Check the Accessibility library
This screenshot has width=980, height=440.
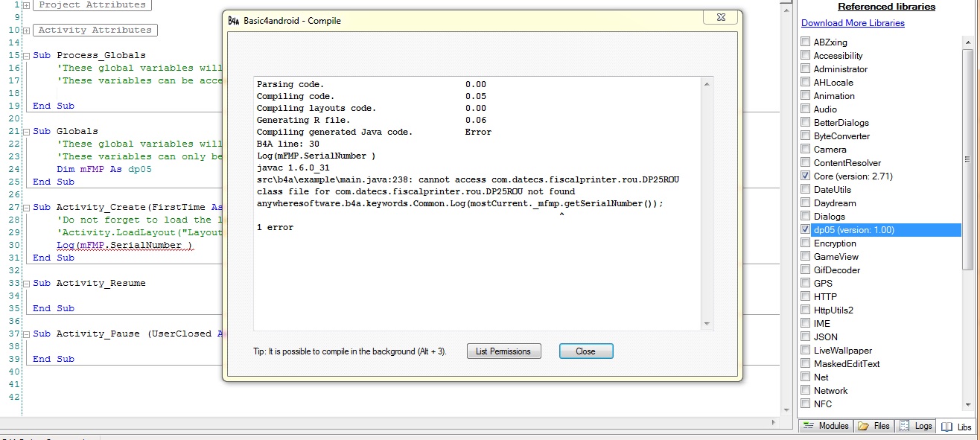(806, 56)
